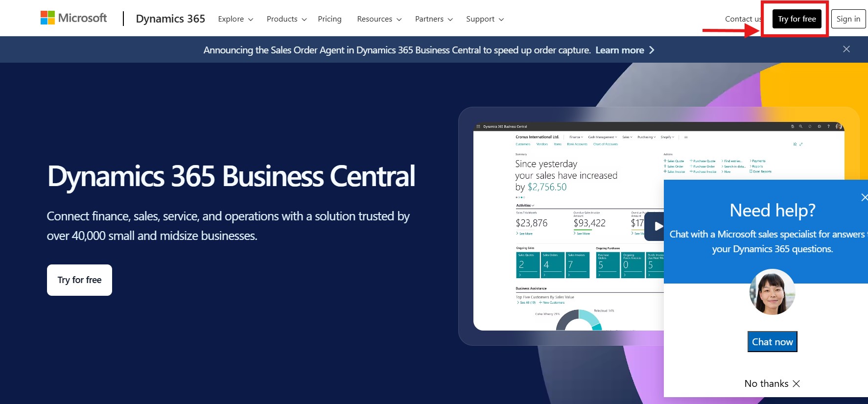
Task: Click the sales specialist avatar photo
Action: click(772, 292)
